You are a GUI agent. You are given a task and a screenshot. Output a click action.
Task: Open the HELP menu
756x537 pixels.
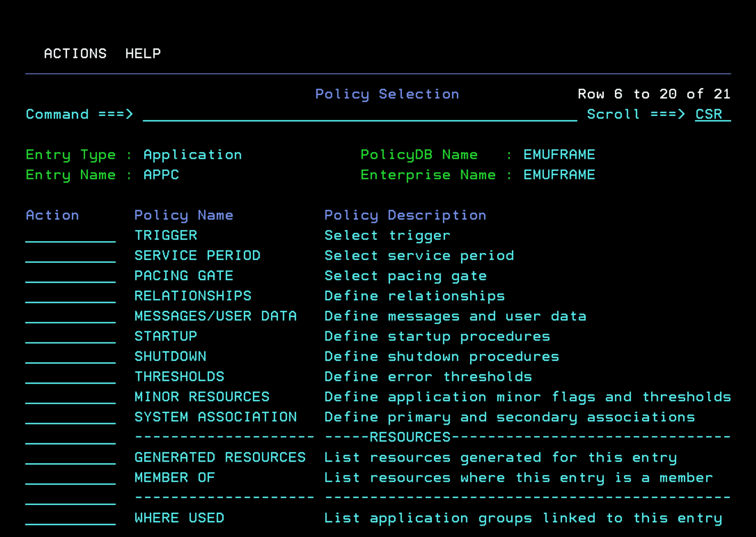point(143,53)
